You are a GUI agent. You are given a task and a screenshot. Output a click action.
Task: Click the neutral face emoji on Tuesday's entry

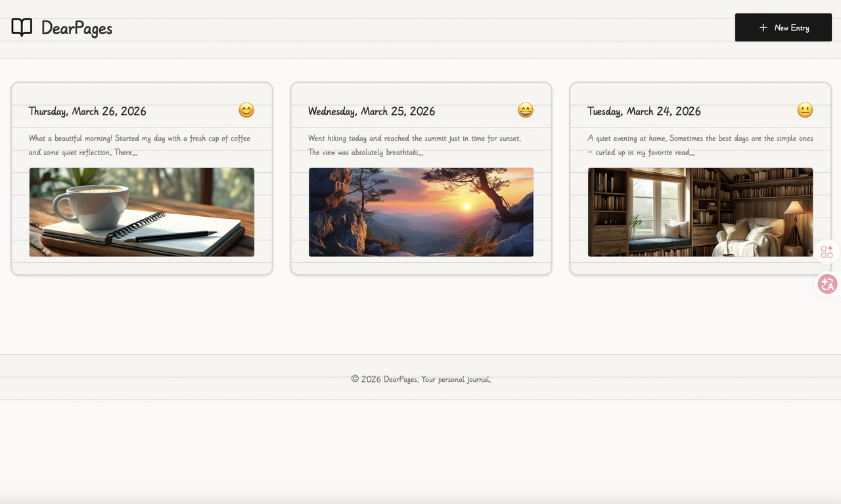pyautogui.click(x=805, y=110)
